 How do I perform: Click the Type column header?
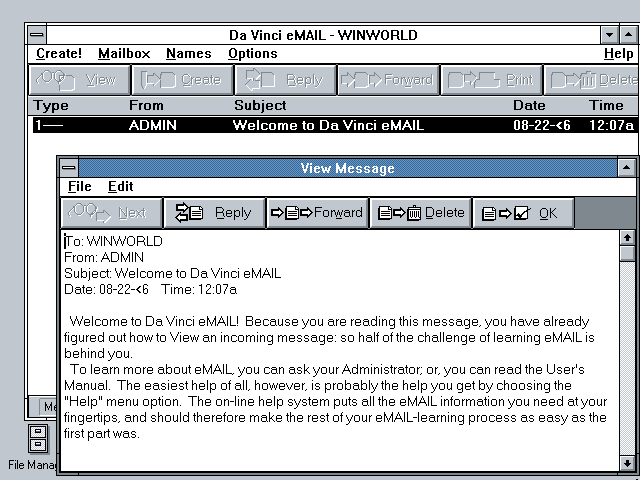coord(51,105)
